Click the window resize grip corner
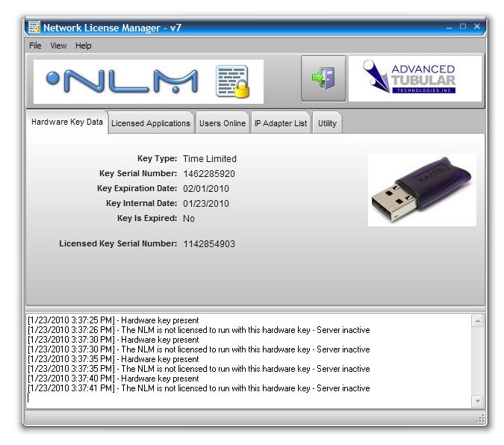 (x=480, y=419)
